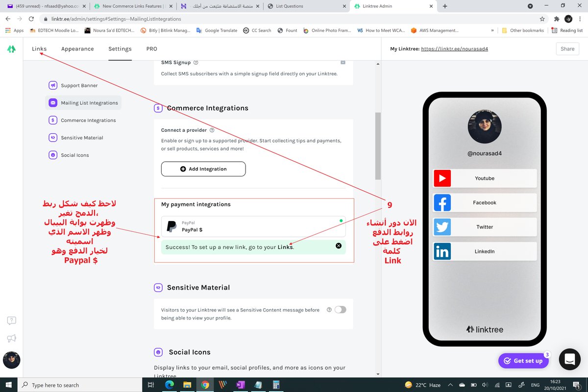Open the Apps bookmarks shortcut
Screen dimensions: 588x392
(x=15, y=30)
